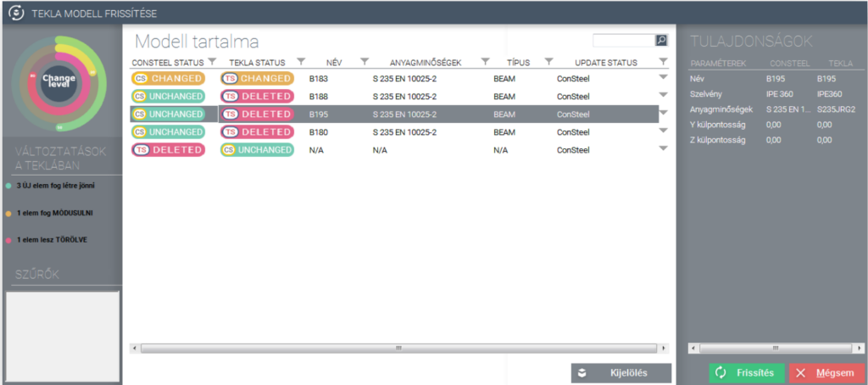This screenshot has width=868, height=385.
Task: Expand update status dropdown for row B188
Action: 663,95
